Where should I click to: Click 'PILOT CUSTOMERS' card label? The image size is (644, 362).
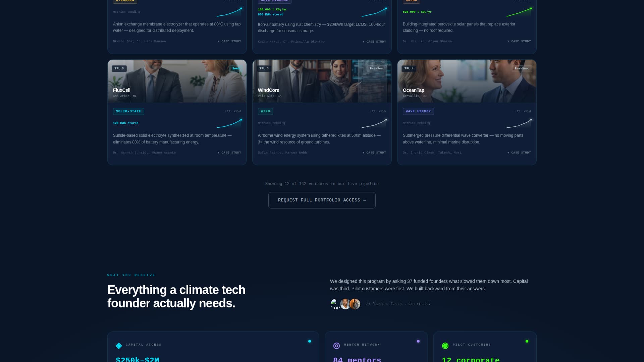click(x=472, y=345)
